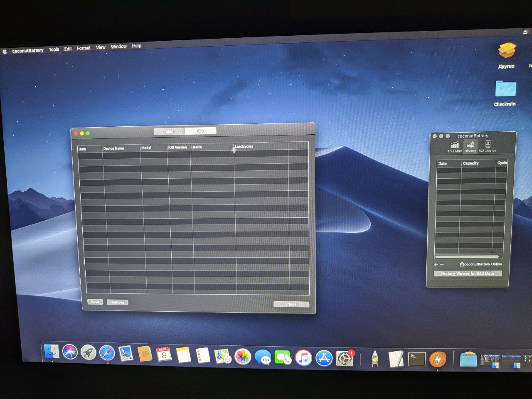The image size is (532, 399).
Task: Switch history viewer to Mac segment
Action: tap(169, 131)
